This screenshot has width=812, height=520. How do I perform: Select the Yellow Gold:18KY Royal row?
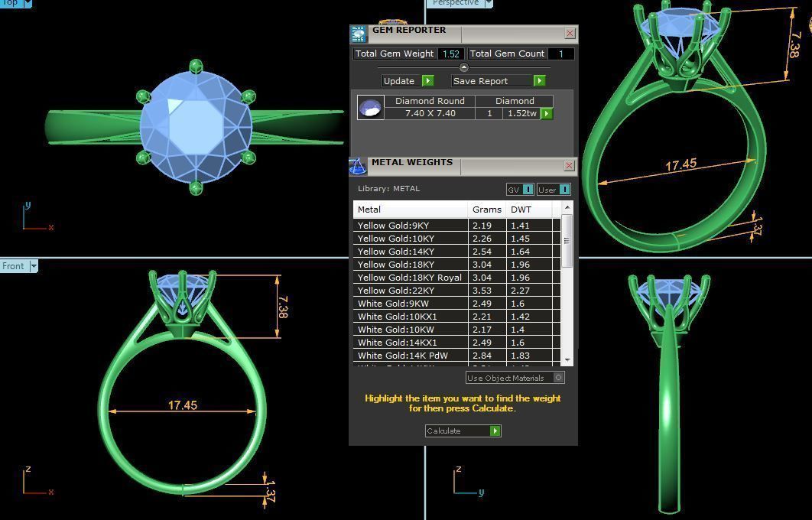(x=456, y=278)
